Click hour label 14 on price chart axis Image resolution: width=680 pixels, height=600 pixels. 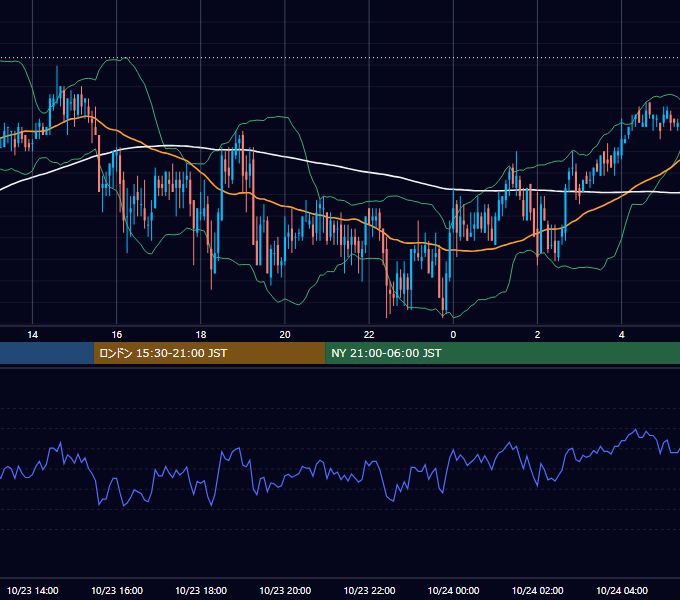(33, 335)
